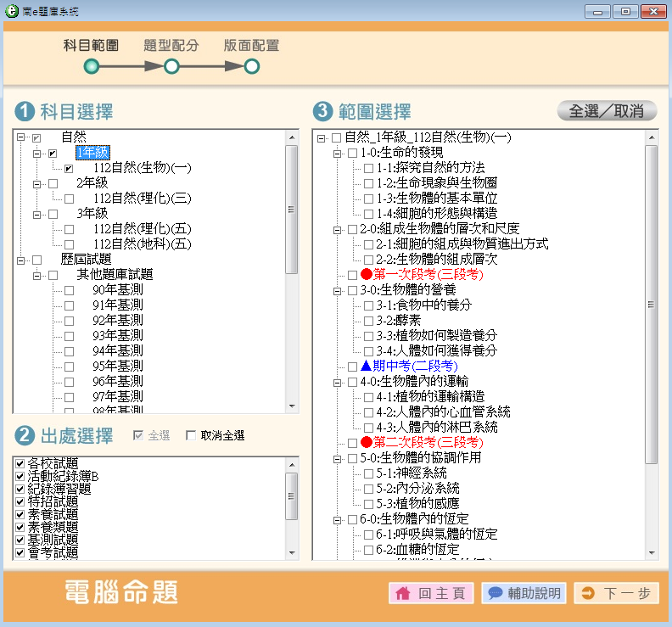This screenshot has height=627, width=672.
Task: Switch to 題型配分 step tab
Action: click(x=171, y=46)
